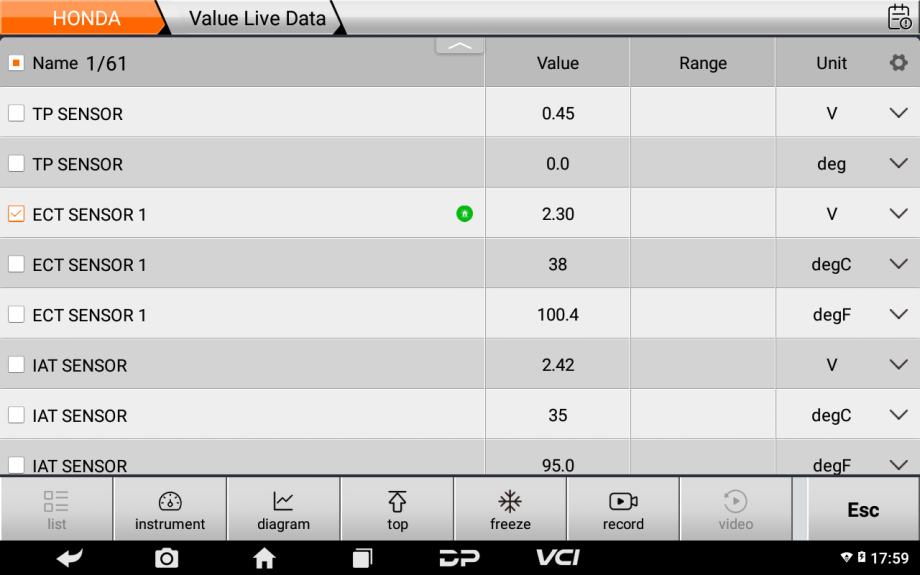The height and width of the screenshot is (575, 920).
Task: Expand the IAT SENSOR V row chevron
Action: coord(898,364)
